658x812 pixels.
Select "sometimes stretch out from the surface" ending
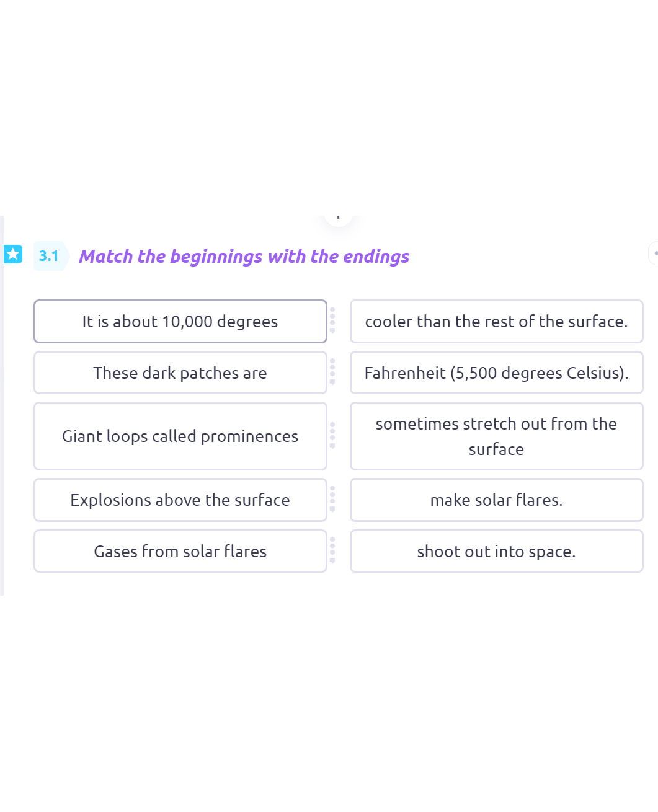pos(497,436)
